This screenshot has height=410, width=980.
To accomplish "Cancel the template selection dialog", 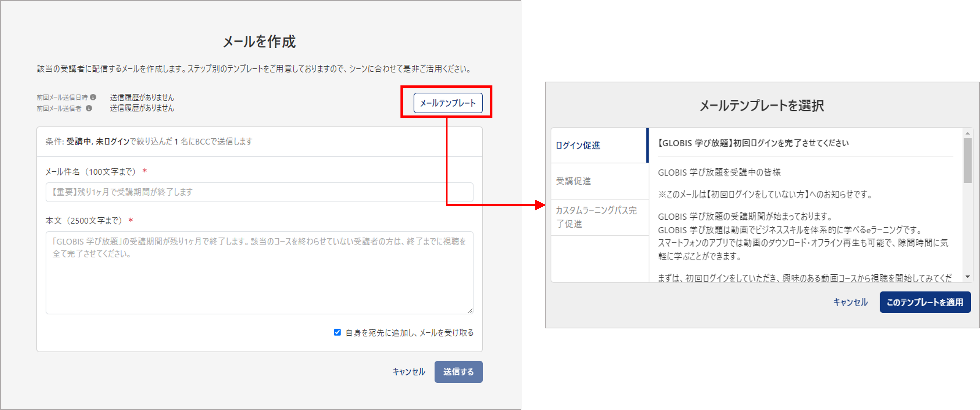I will coord(850,302).
